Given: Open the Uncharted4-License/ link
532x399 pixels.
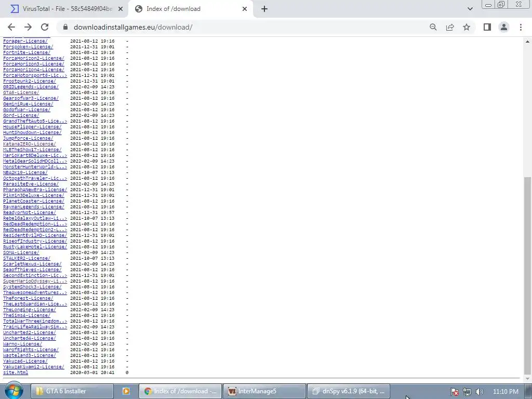Looking at the screenshot, I should click(29, 338).
